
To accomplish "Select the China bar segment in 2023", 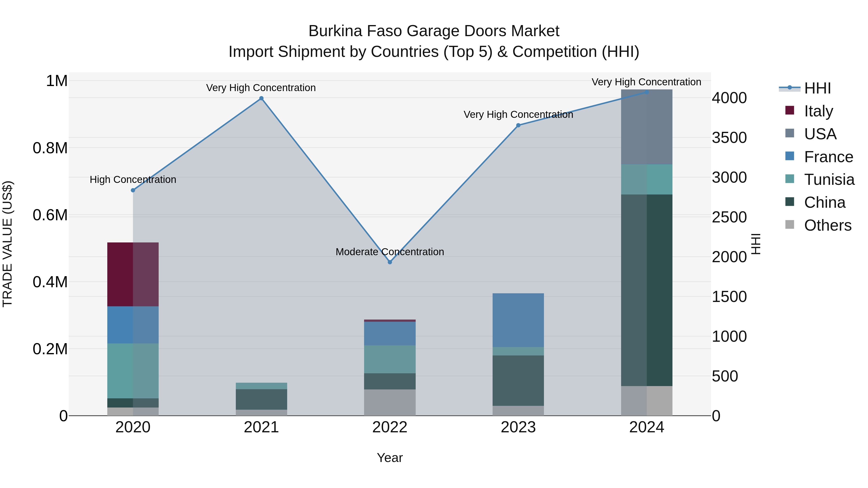I will (518, 381).
